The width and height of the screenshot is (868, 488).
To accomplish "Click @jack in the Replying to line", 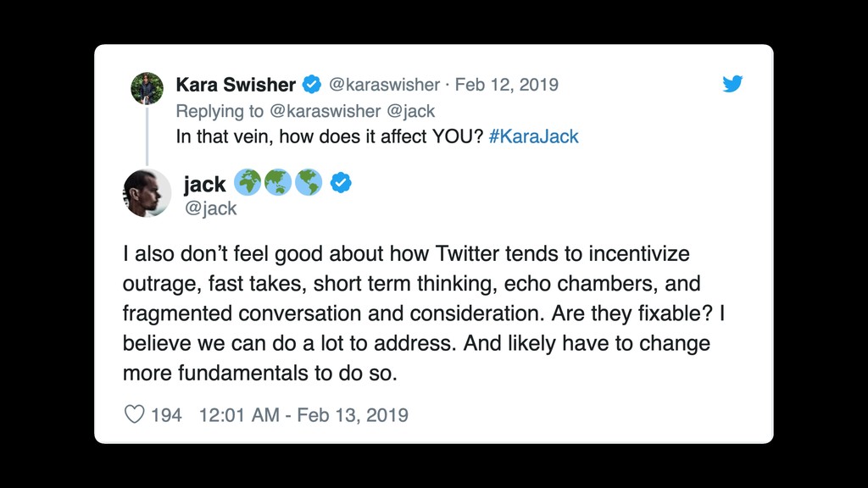I will point(411,111).
